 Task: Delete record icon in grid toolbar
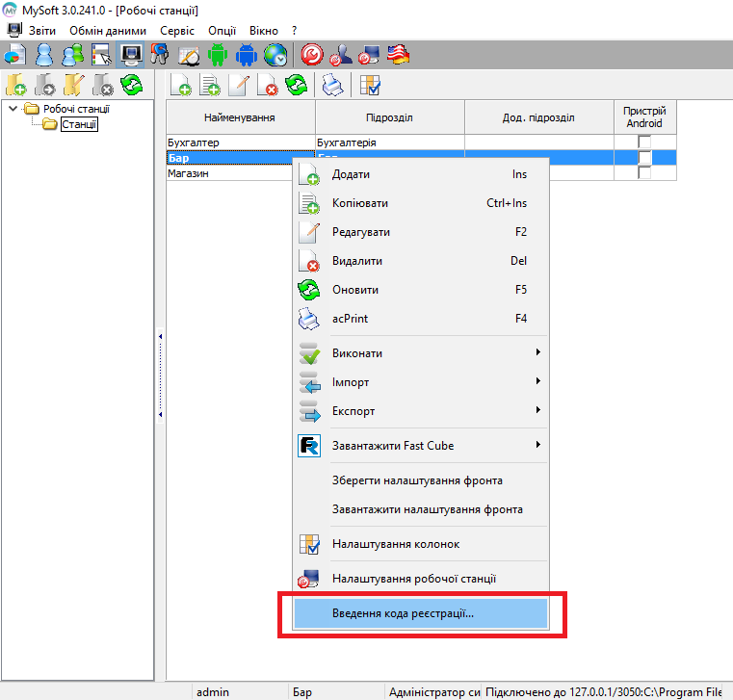[x=268, y=85]
